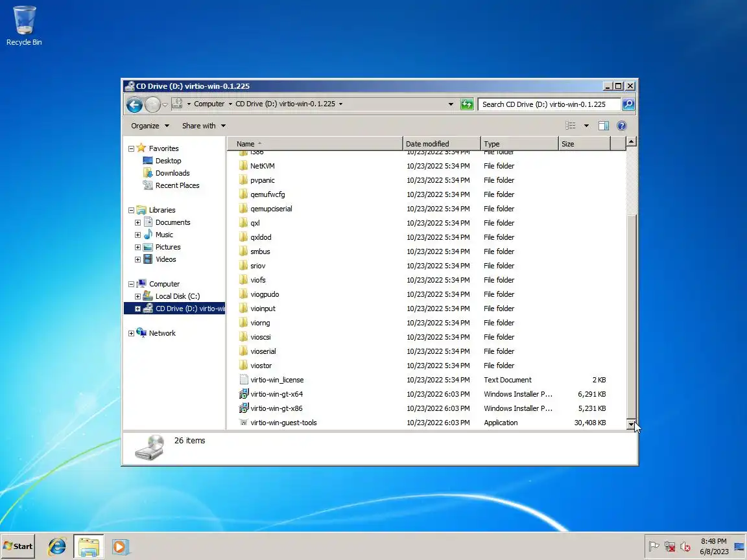Select the virtio-win-guest-tools application icon
The width and height of the screenshot is (747, 560).
pyautogui.click(x=243, y=423)
